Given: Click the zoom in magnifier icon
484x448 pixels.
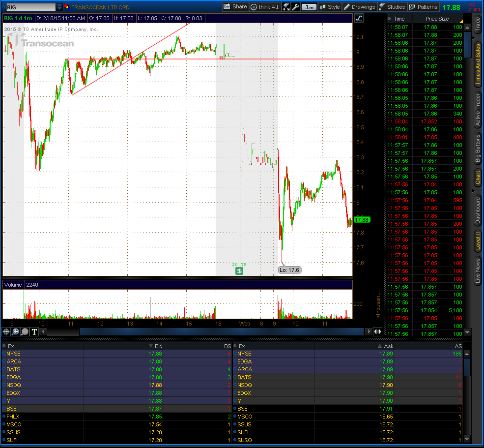Looking at the screenshot, I should pos(15,331).
